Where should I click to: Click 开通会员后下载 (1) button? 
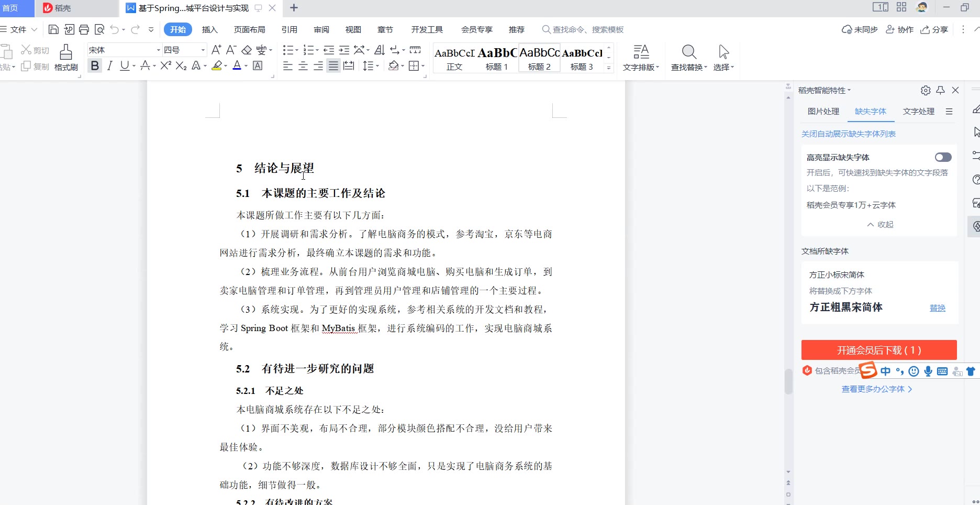point(879,350)
